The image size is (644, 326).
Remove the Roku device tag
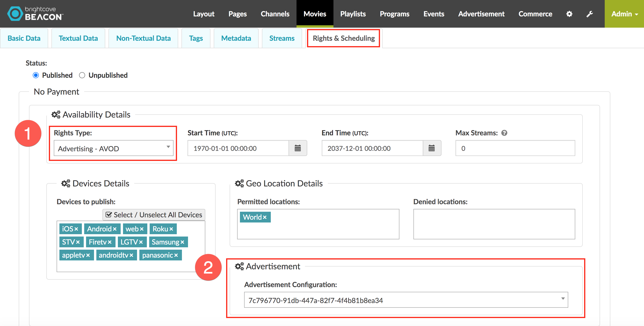pos(171,229)
